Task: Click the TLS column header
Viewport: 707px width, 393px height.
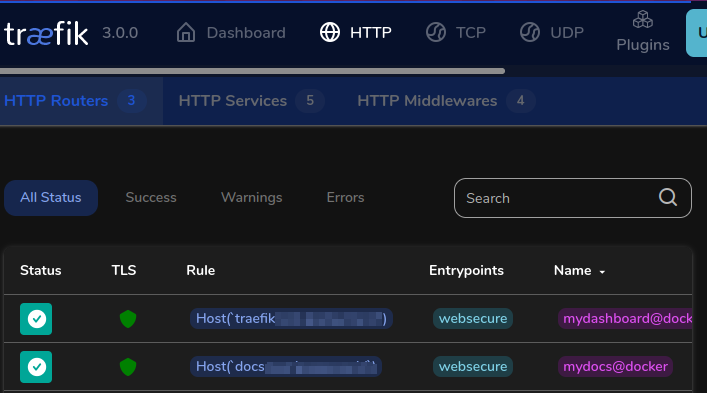Action: (x=124, y=270)
